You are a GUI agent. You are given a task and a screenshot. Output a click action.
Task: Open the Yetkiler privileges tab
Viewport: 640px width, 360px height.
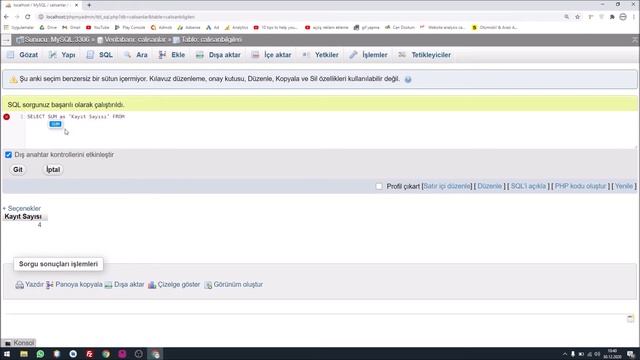pos(321,55)
